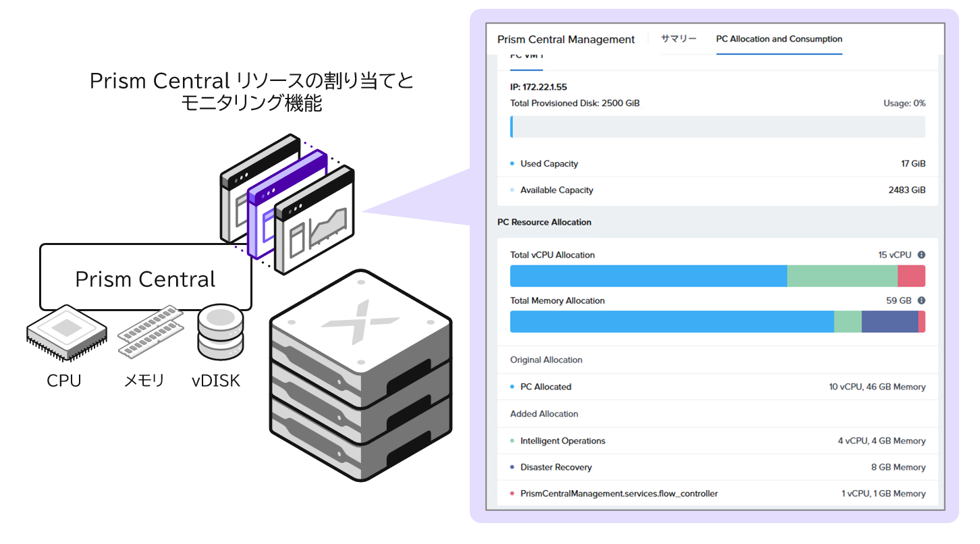
Task: Click the info icon beside 15 vCPU
Action: (922, 254)
